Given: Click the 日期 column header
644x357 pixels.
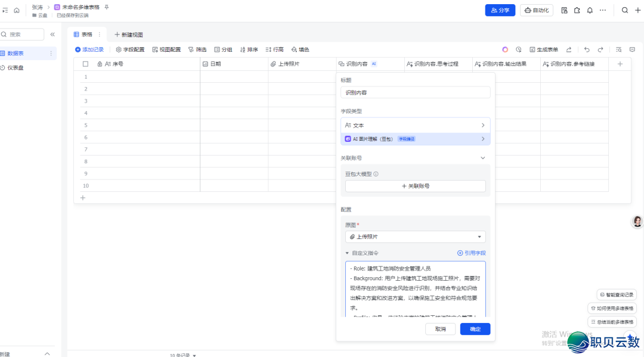Looking at the screenshot, I should [x=234, y=64].
